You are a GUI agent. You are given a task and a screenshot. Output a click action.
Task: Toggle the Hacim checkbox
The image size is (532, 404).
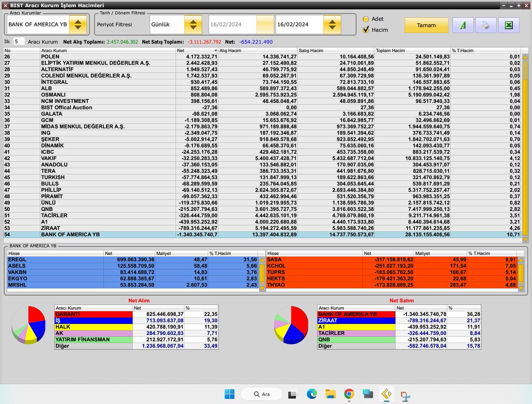(x=366, y=30)
